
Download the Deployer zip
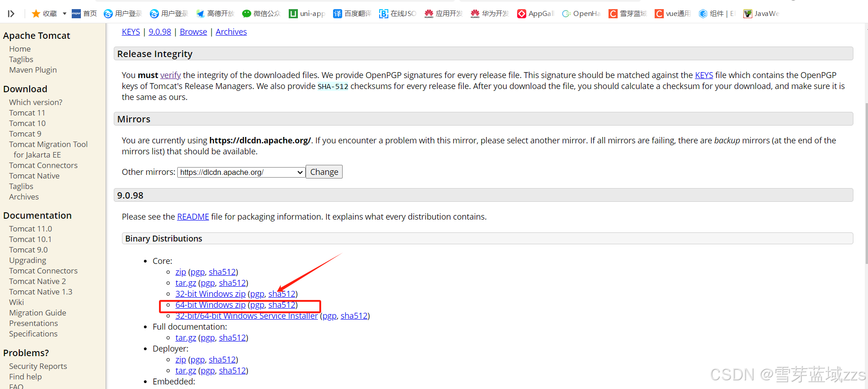tap(181, 360)
